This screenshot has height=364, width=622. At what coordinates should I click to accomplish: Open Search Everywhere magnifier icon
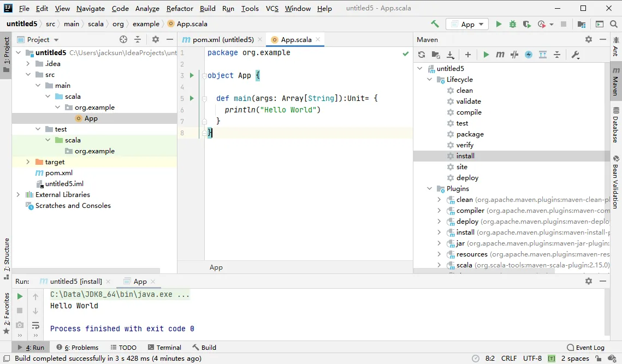614,24
